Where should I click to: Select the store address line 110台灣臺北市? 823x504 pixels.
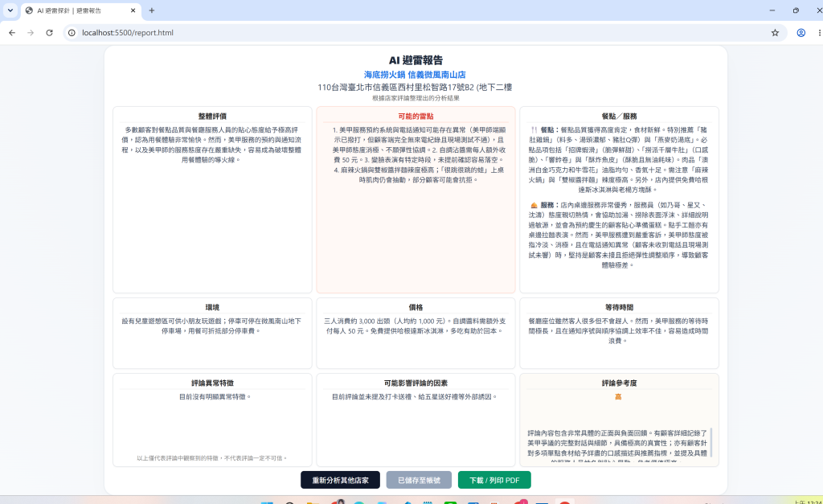[x=415, y=87]
